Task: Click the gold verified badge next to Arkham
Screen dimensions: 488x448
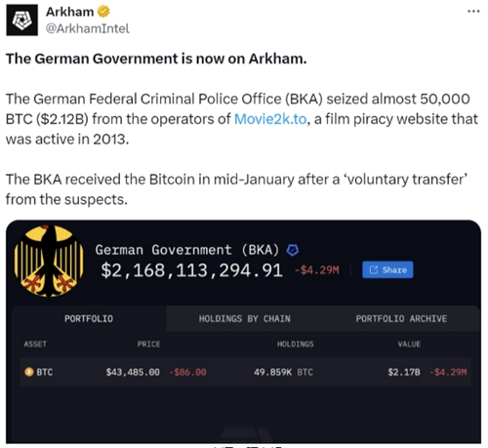Action: tap(103, 12)
